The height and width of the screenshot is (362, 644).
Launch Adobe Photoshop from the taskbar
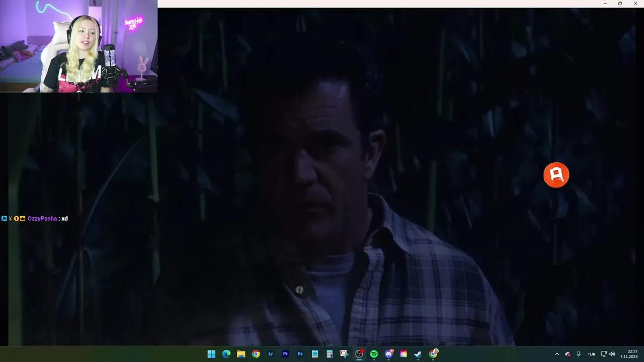tap(300, 354)
